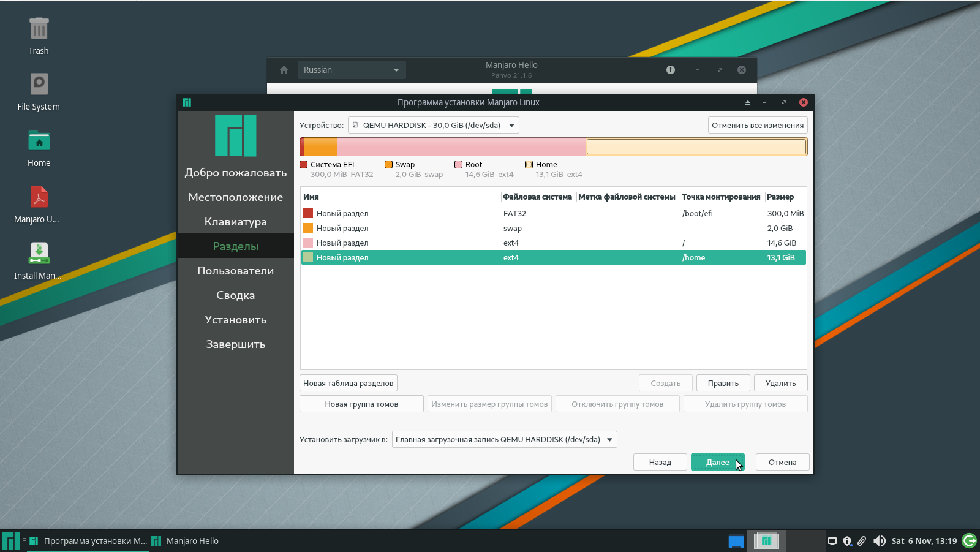Click Отменить все изменения button
The width and height of the screenshot is (980, 552).
coord(758,125)
